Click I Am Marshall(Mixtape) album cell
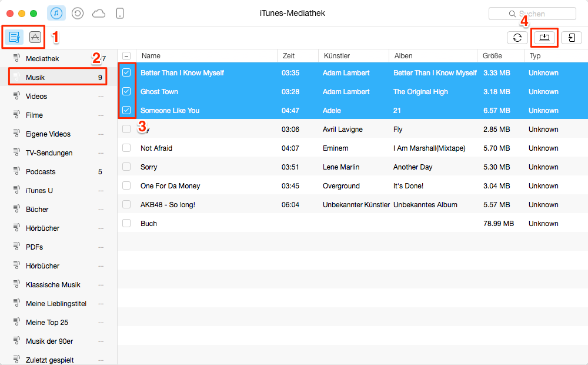Image resolution: width=588 pixels, height=365 pixels. pyautogui.click(x=429, y=148)
